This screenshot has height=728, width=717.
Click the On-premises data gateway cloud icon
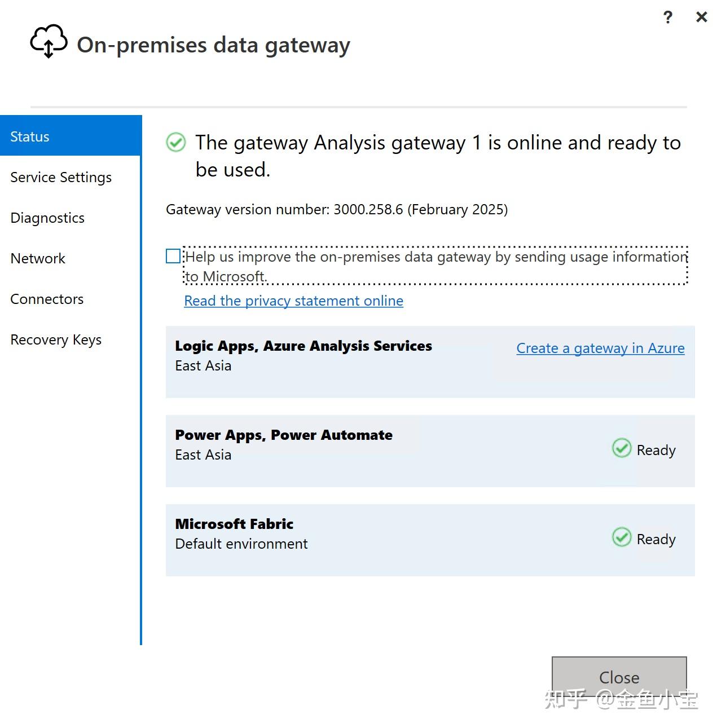pos(48,42)
